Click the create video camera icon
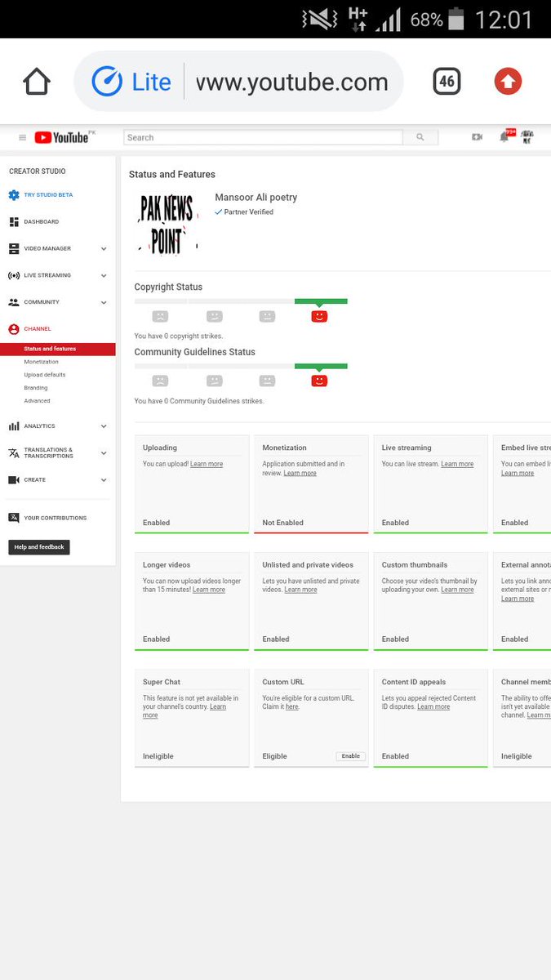 pos(477,137)
